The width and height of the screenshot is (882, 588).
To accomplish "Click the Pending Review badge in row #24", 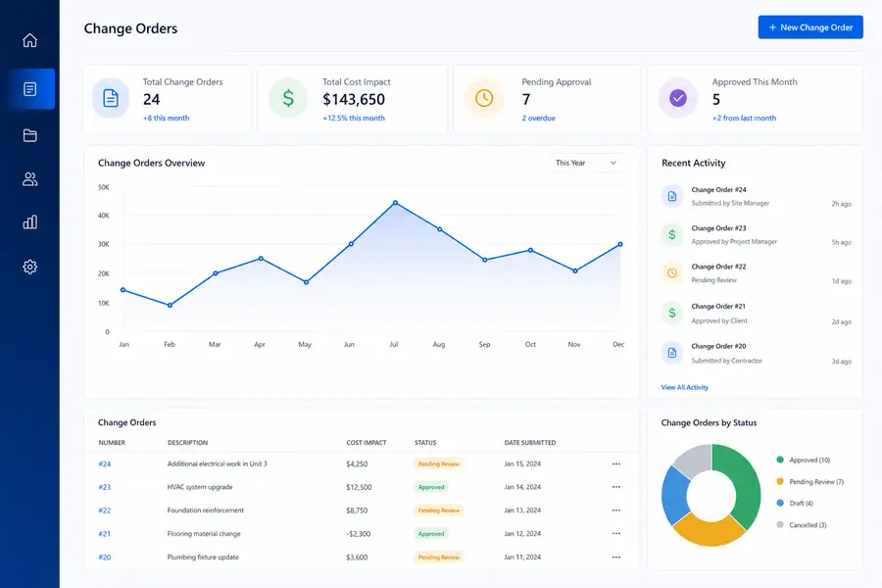I will coord(439,465).
